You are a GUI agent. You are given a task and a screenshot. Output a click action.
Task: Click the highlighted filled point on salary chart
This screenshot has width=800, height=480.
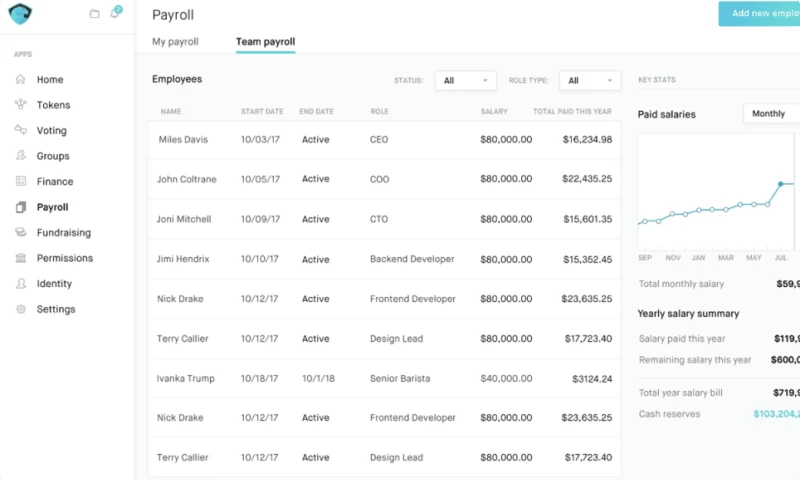[781, 184]
